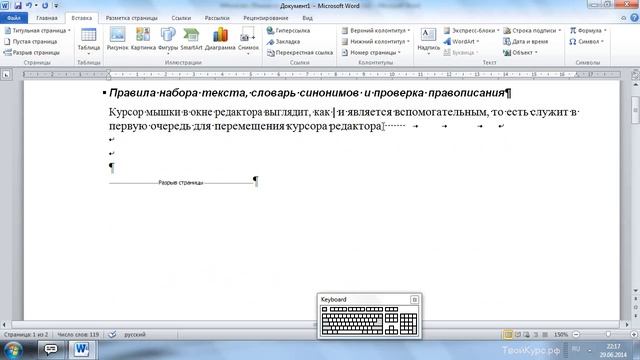This screenshot has height=360, width=640.
Task: Click the next page browse arrow below scrollbar
Action: coord(635,316)
